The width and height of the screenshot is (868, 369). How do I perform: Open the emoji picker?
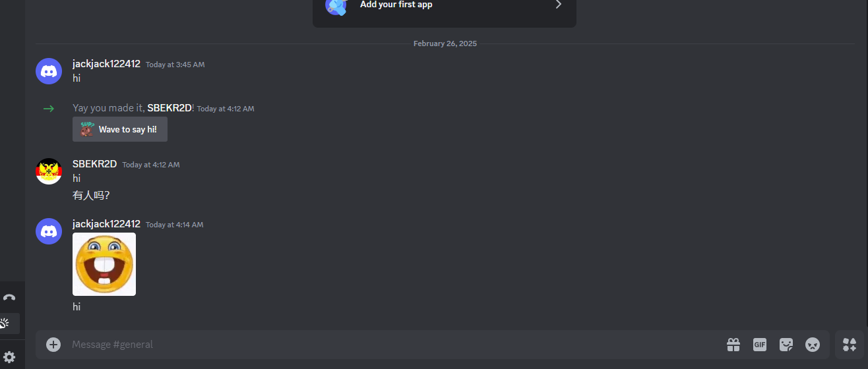tap(813, 345)
